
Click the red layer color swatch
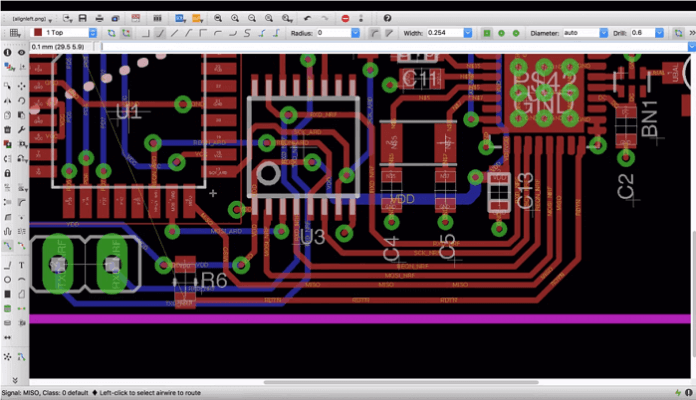[38, 33]
